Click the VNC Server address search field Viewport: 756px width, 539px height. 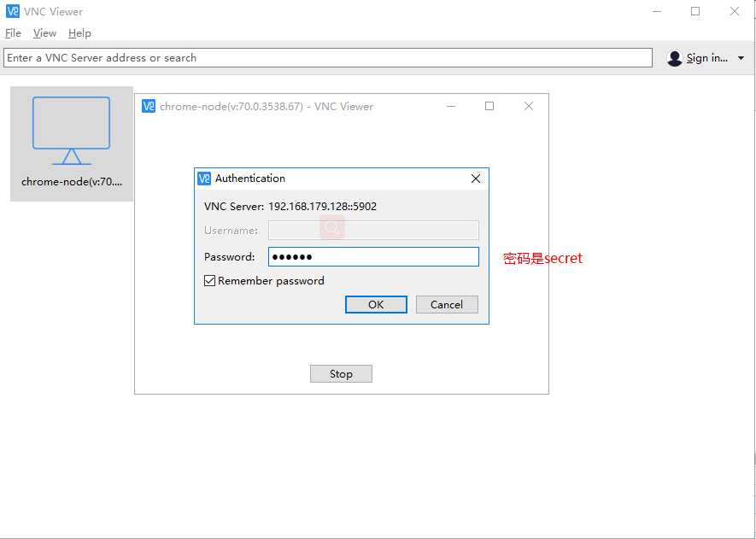point(328,58)
